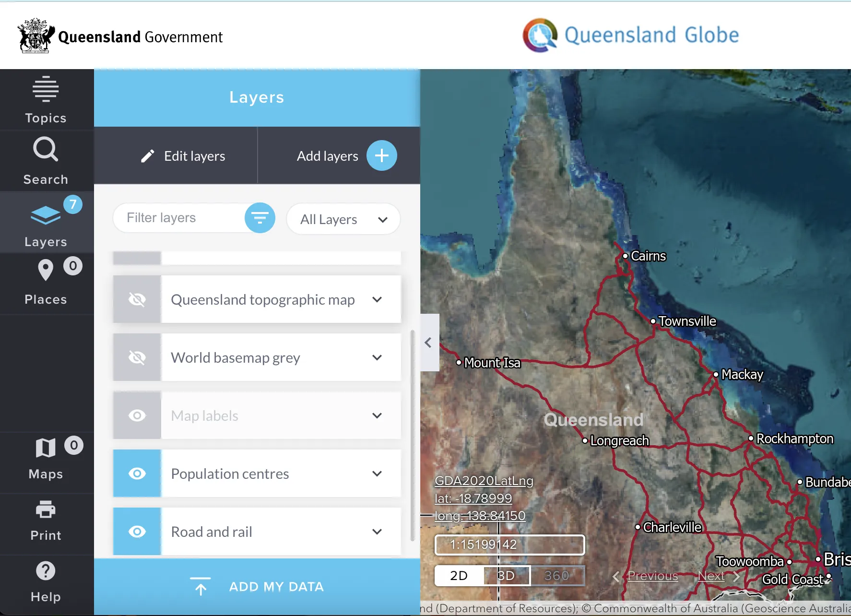Click the Layers panel header
The width and height of the screenshot is (851, 616).
click(257, 97)
